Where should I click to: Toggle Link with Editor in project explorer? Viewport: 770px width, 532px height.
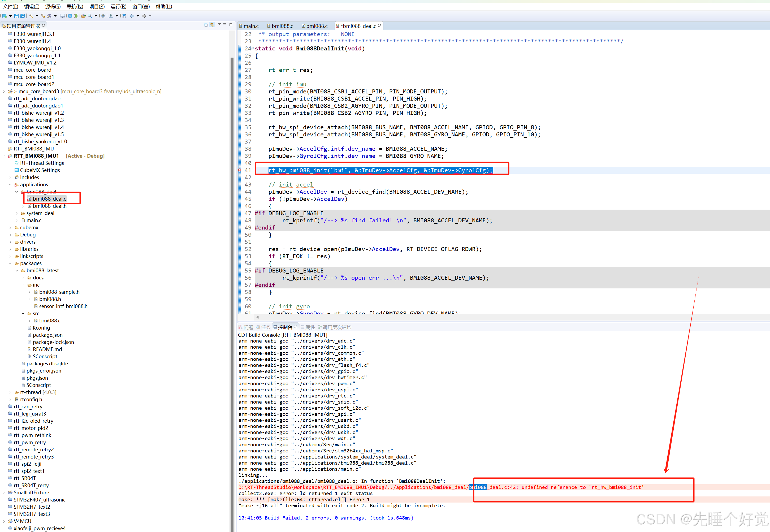tap(212, 25)
